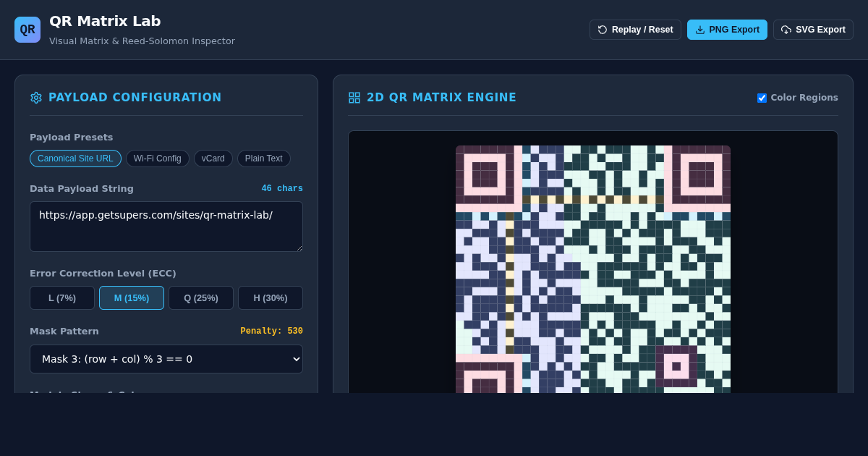Click the QR matrix preview image

(593, 269)
